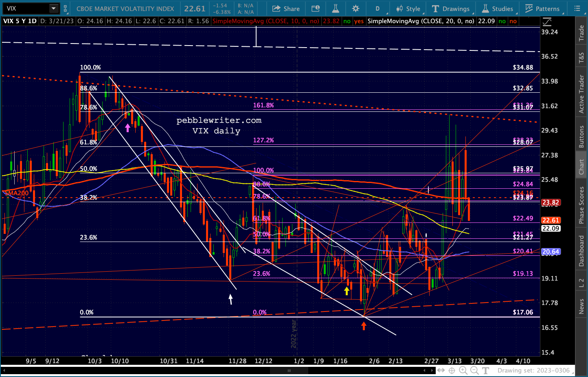Zoom in with the magnifier plus icon

[x=463, y=370]
